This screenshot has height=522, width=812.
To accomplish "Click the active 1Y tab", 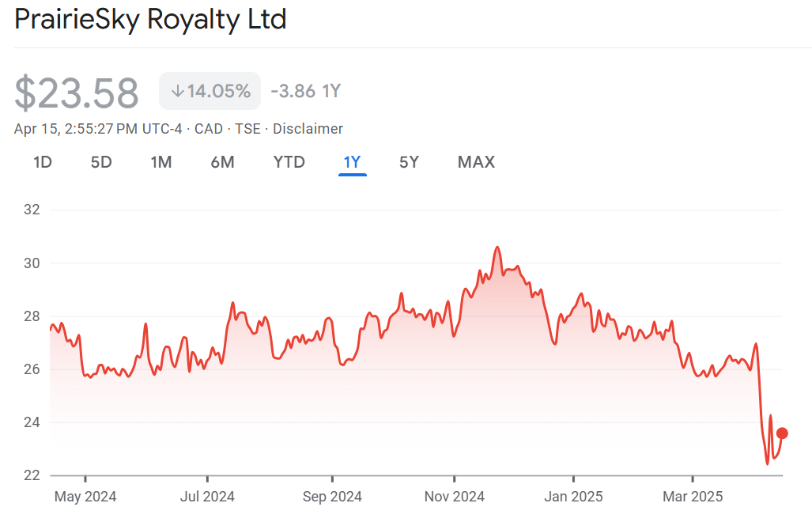I will 352,162.
